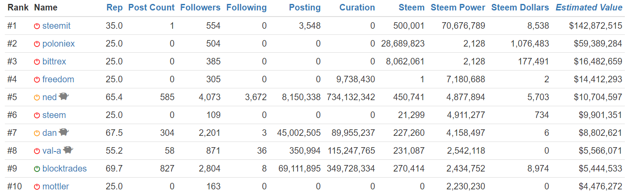Sort table by Rep column

(x=114, y=7)
